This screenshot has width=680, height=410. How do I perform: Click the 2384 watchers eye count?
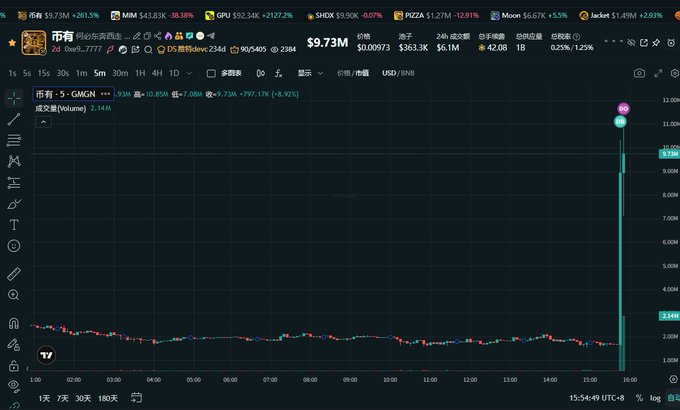(283, 49)
